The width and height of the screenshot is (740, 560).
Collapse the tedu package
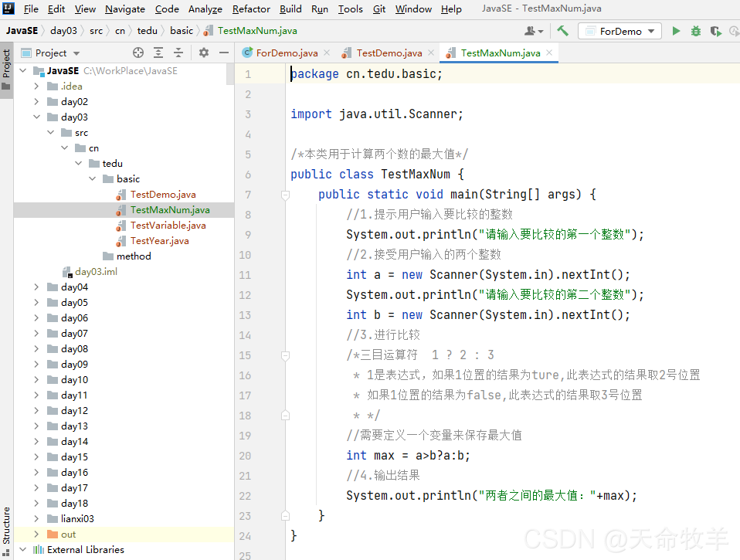pyautogui.click(x=78, y=163)
